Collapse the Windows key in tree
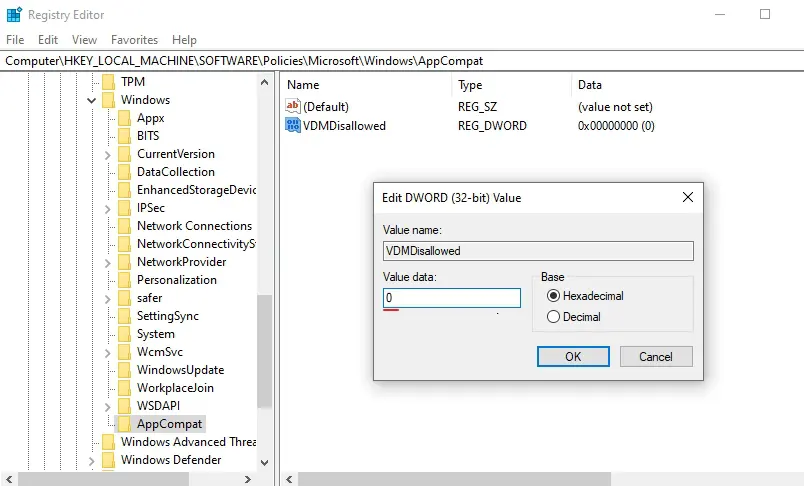Image resolution: width=804 pixels, height=486 pixels. pyautogui.click(x=91, y=100)
